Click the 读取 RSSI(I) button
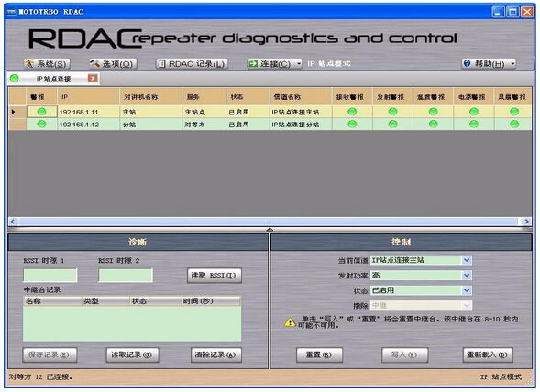 pos(214,276)
